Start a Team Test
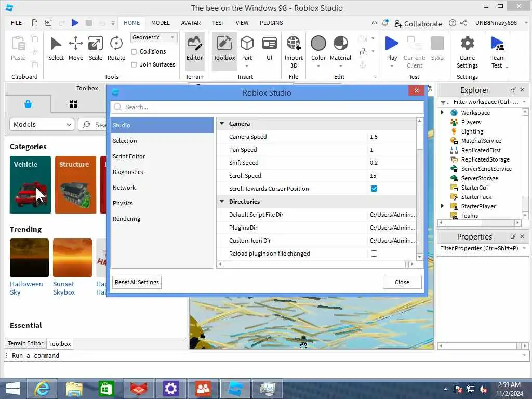This screenshot has height=399, width=532. (x=498, y=52)
